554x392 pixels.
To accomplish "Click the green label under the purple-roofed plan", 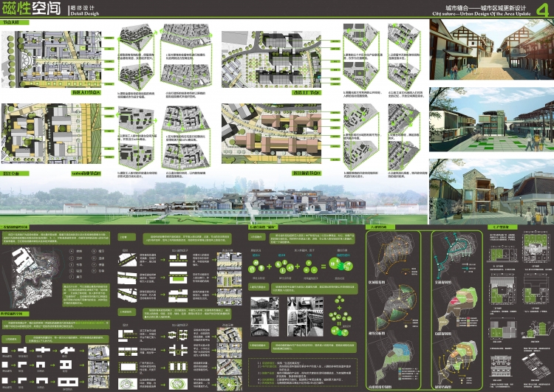I will (86, 92).
